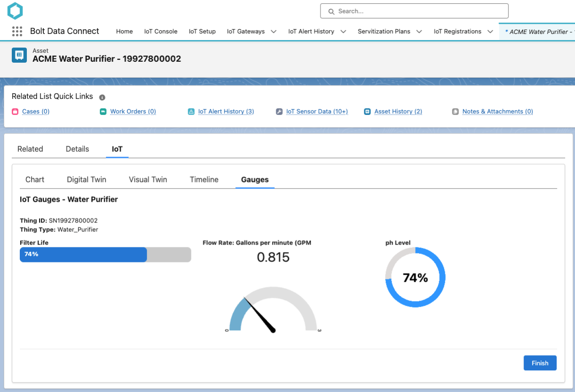Expand the IoT Registrations nav dropdown

coord(490,32)
